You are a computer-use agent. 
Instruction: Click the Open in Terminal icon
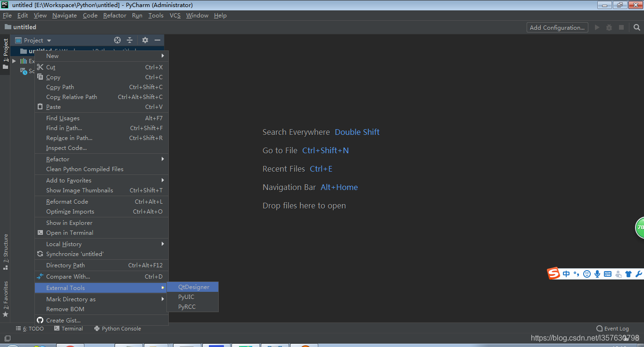[x=40, y=232]
